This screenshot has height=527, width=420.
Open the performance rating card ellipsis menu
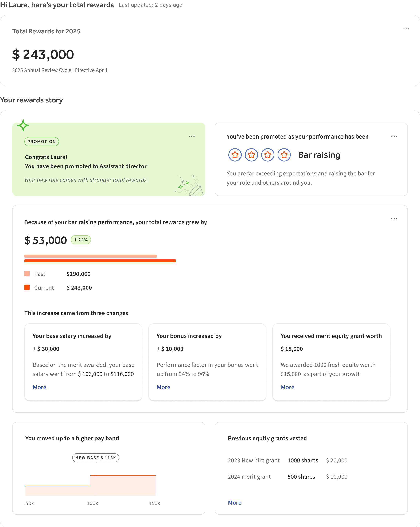pyautogui.click(x=394, y=136)
